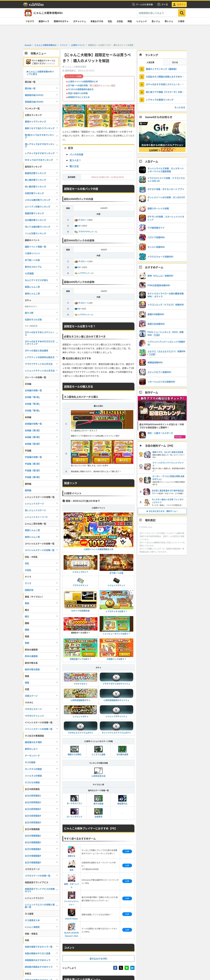Open the 最強キャラランキング【最新版】 ranking link
The image size is (210, 980).
coord(161,69)
